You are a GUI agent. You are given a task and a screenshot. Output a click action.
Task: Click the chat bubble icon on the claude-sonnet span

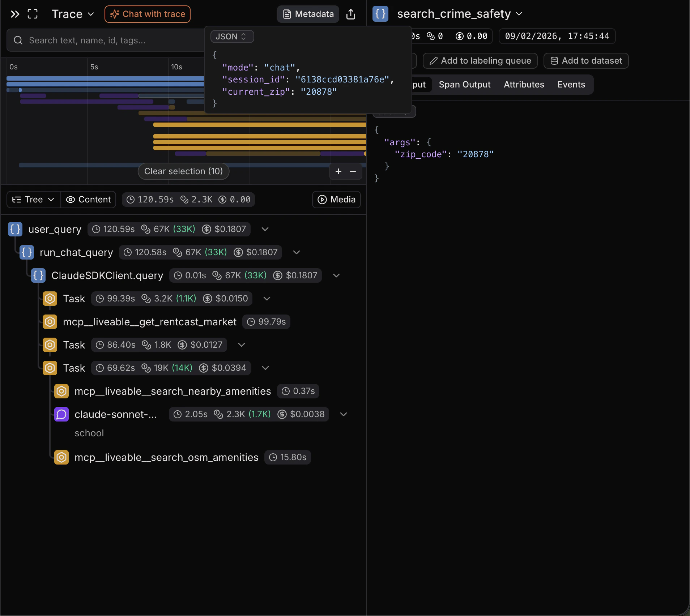(x=61, y=414)
